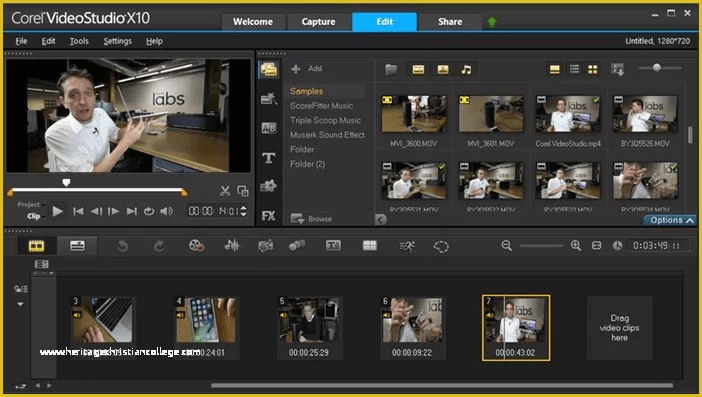Image resolution: width=702 pixels, height=397 pixels.
Task: Open the Tools menu
Action: 79,41
